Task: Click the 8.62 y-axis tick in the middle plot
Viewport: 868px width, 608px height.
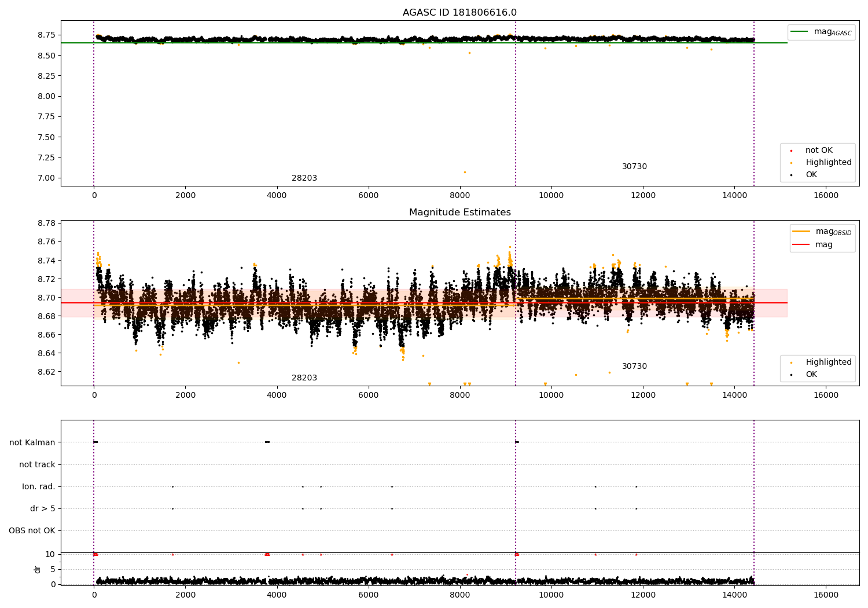Action: (x=46, y=372)
